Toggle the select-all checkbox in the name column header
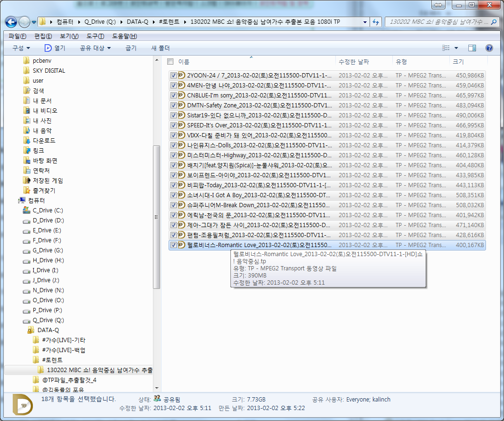 (x=170, y=62)
